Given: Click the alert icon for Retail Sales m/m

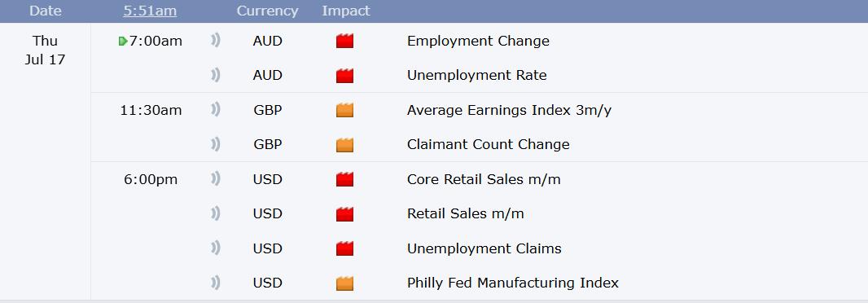Looking at the screenshot, I should [215, 213].
